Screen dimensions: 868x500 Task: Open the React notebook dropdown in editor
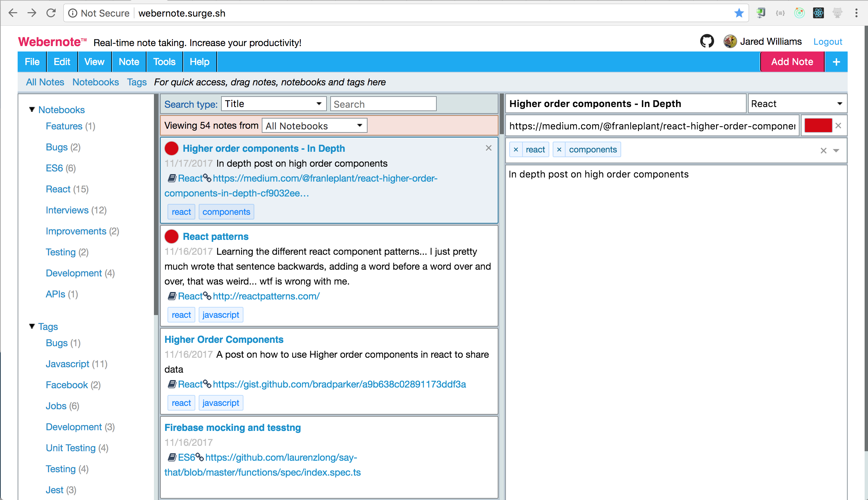[x=797, y=104]
